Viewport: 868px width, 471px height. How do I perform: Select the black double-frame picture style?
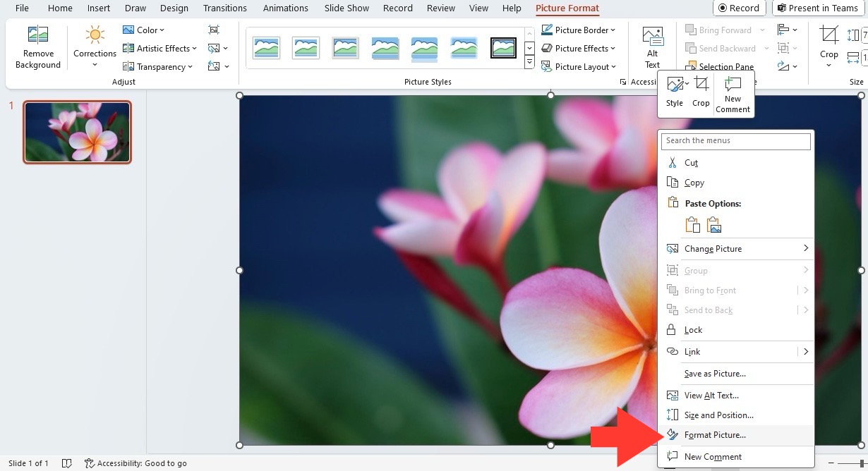click(504, 48)
